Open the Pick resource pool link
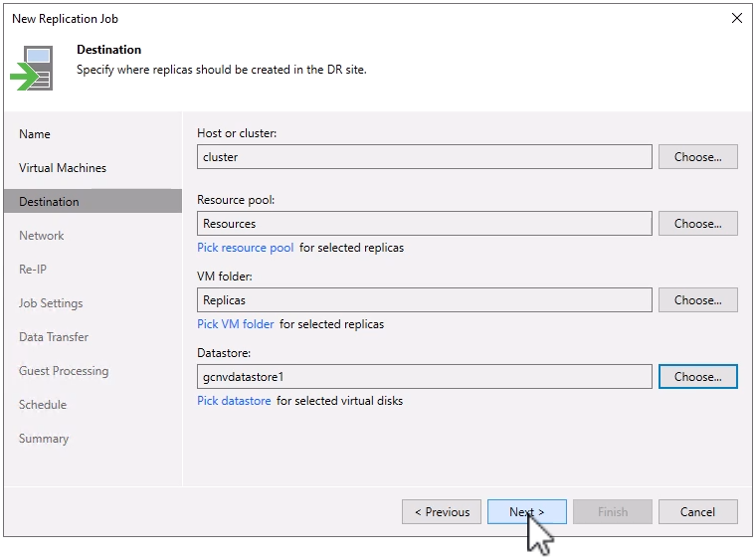The width and height of the screenshot is (756, 557). click(246, 248)
